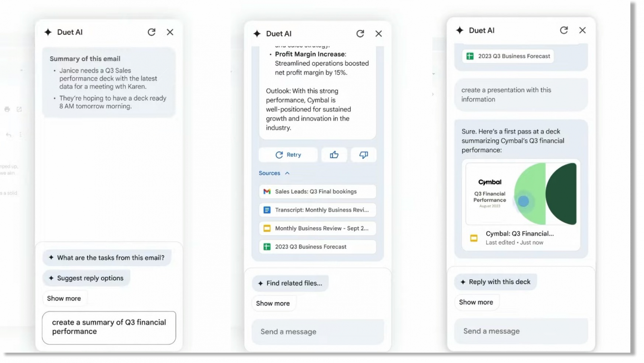Open the Transcript: Monthly Business Review doc source
This screenshot has width=644, height=363.
click(x=317, y=210)
